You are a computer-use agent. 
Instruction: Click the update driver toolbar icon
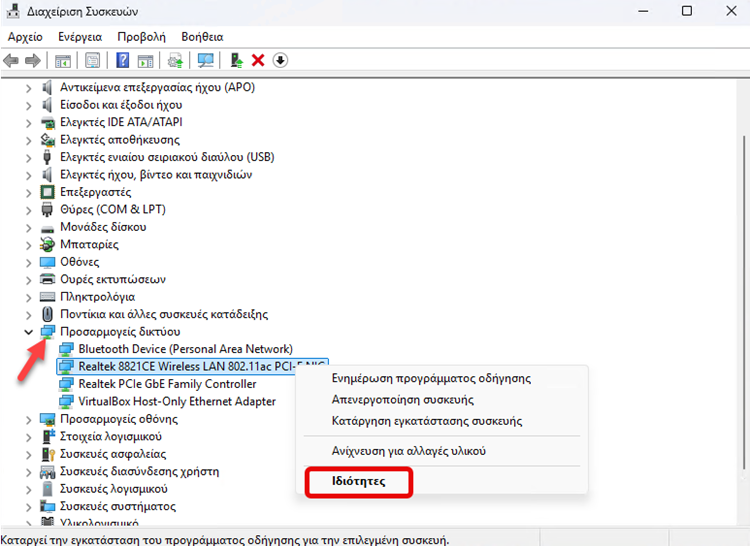236,60
